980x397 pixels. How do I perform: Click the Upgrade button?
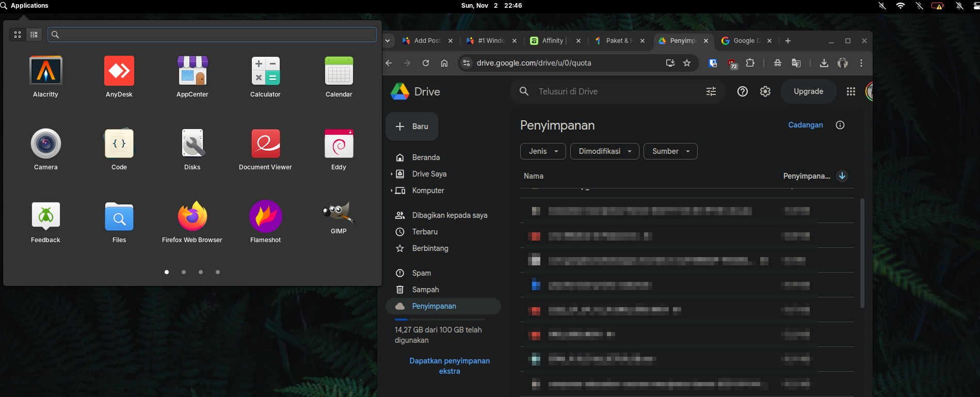pyautogui.click(x=808, y=91)
